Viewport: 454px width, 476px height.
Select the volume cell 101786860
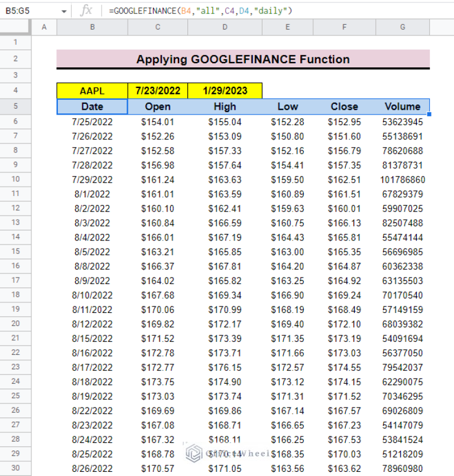(403, 180)
